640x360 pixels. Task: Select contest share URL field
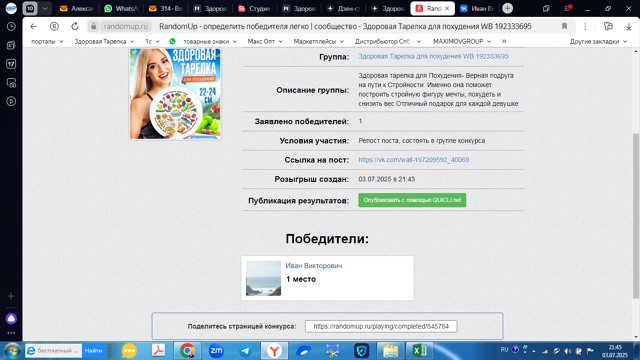coord(381,326)
